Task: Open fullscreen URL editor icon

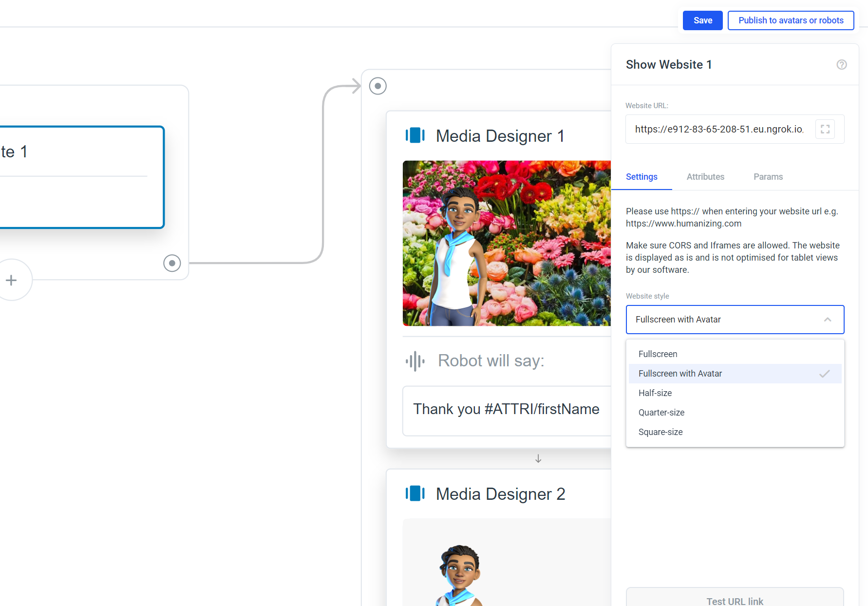Action: pyautogui.click(x=825, y=129)
